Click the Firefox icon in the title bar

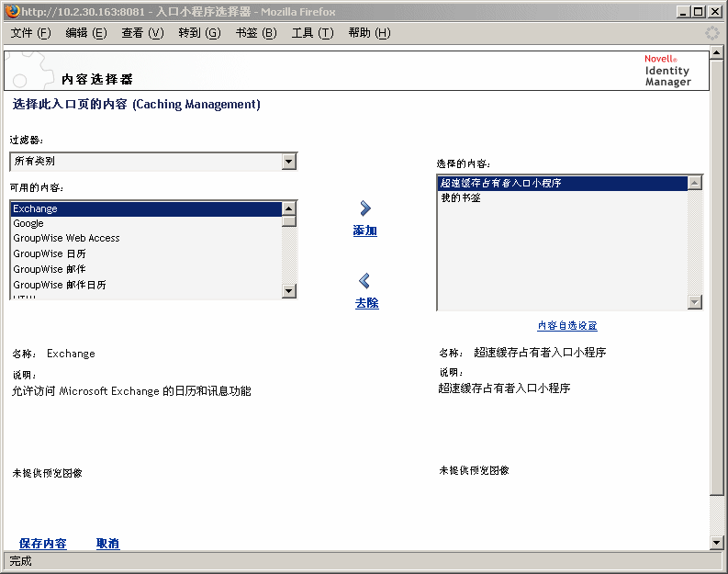point(13,11)
